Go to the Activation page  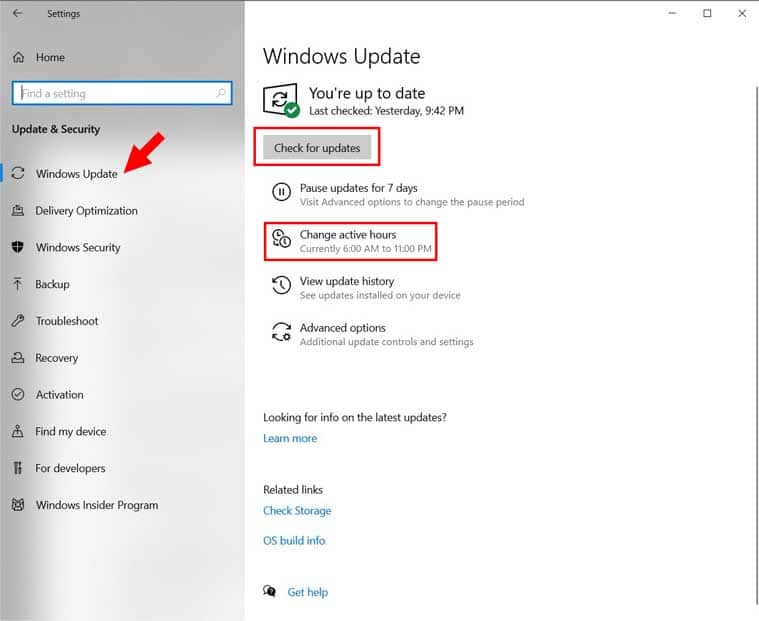[x=60, y=394]
